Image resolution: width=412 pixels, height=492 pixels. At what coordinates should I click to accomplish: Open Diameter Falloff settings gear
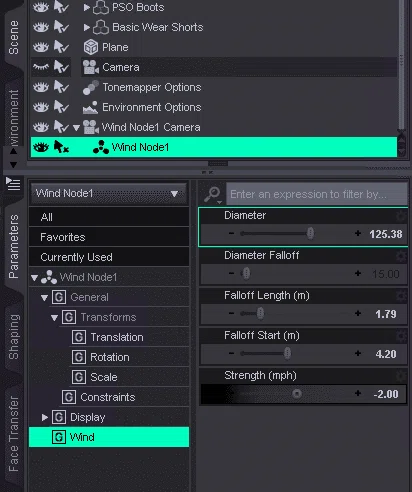(401, 256)
